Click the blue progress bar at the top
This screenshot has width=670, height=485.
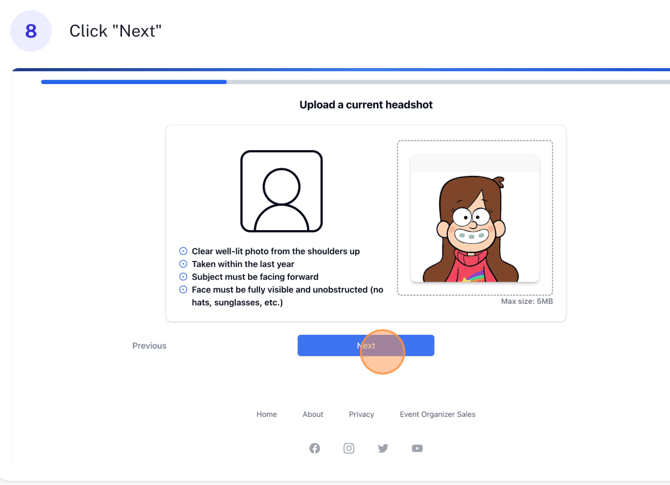click(134, 82)
